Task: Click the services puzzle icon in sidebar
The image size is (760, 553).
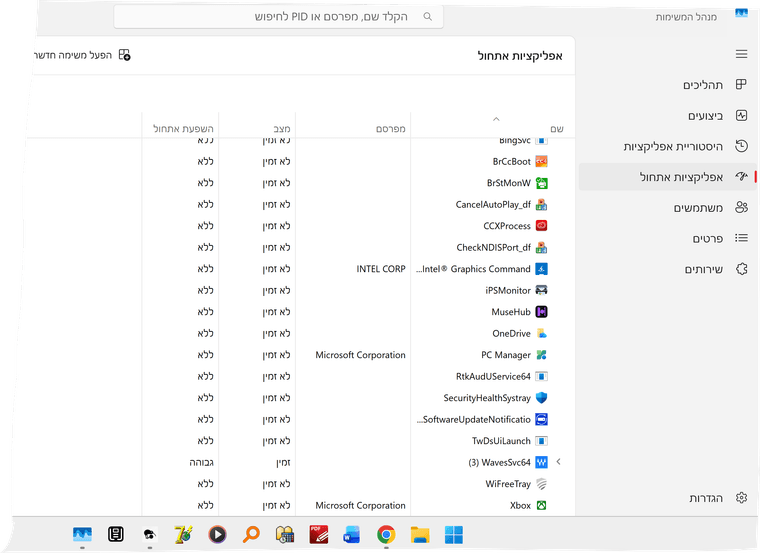Action: pyautogui.click(x=741, y=269)
